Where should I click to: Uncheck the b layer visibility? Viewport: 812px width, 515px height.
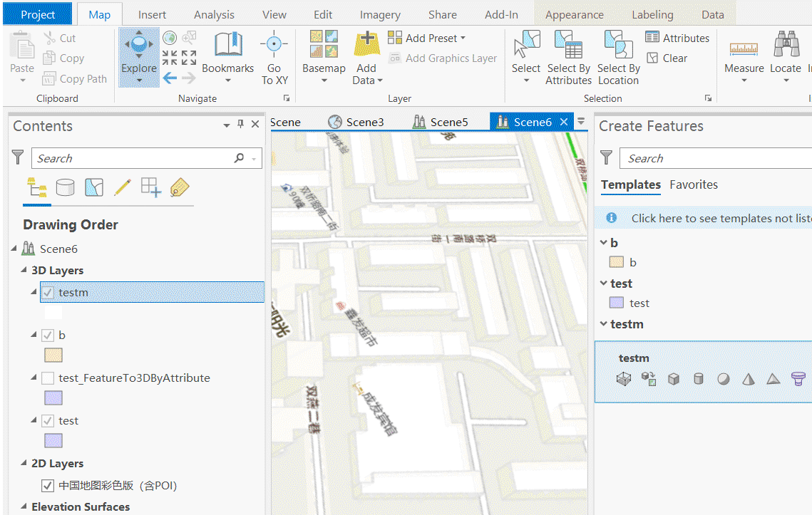pos(48,335)
